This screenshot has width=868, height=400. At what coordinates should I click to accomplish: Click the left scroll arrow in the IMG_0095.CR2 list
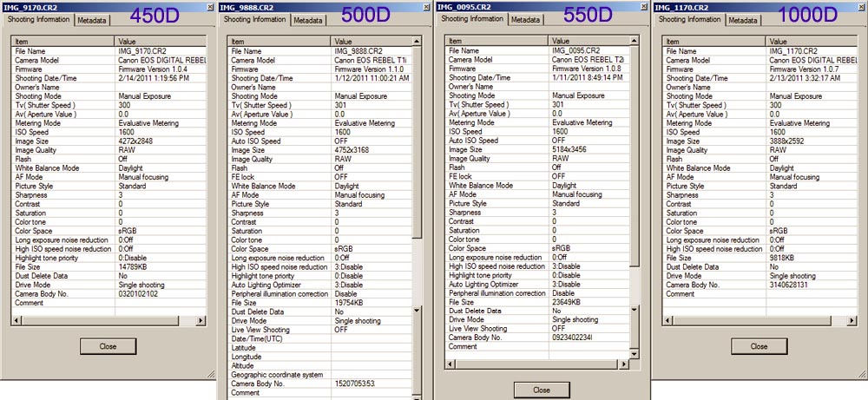point(450,364)
